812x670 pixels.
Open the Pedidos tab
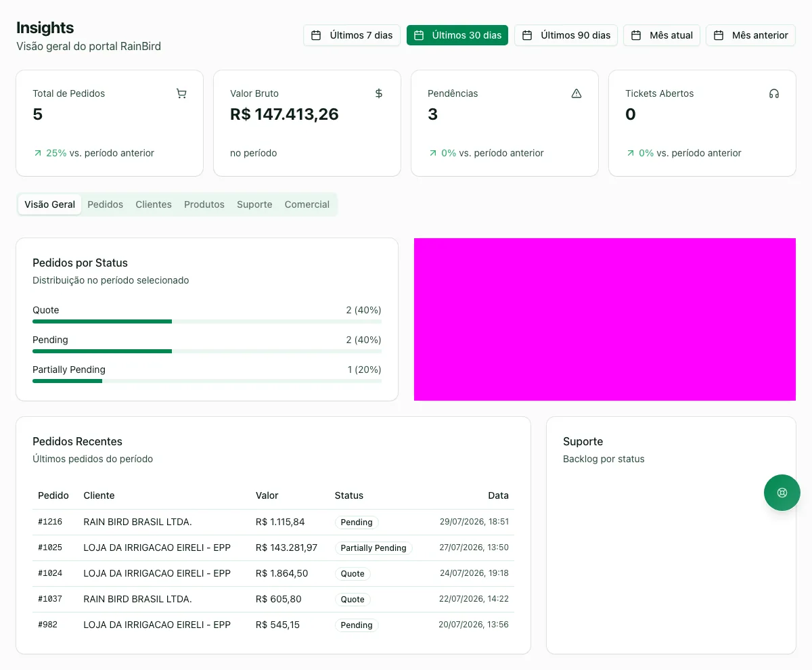[106, 204]
